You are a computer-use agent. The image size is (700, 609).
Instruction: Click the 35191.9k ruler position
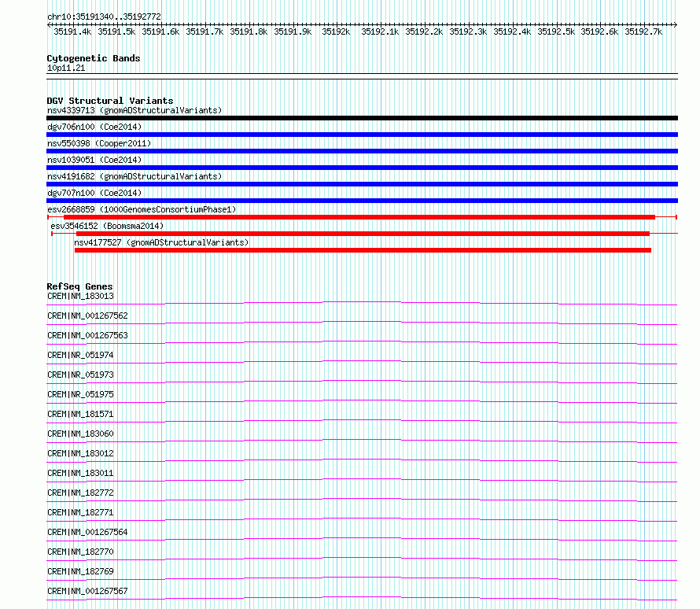(293, 31)
